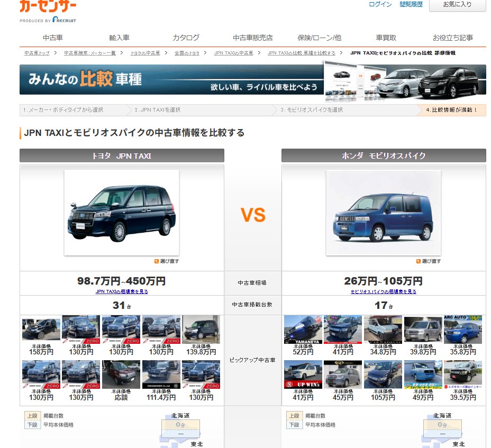Click the ピックアップ中古車 row label
The width and height of the screenshot is (491, 448).
(x=252, y=360)
